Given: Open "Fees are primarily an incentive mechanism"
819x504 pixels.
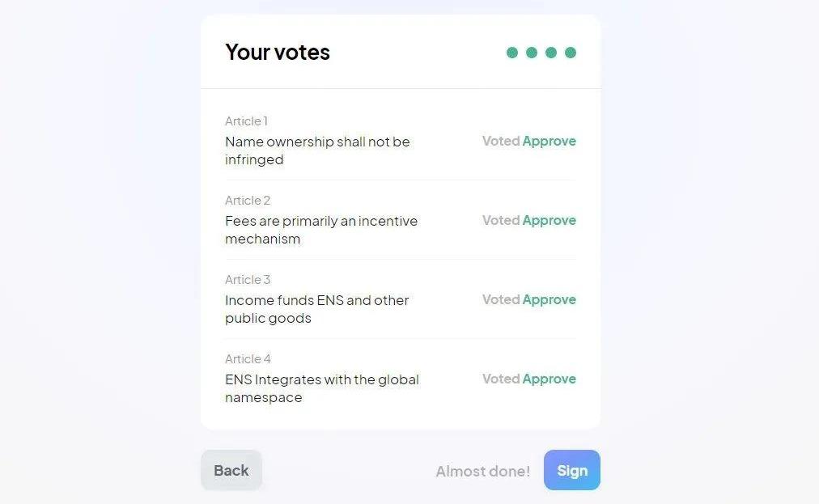Looking at the screenshot, I should click(321, 230).
